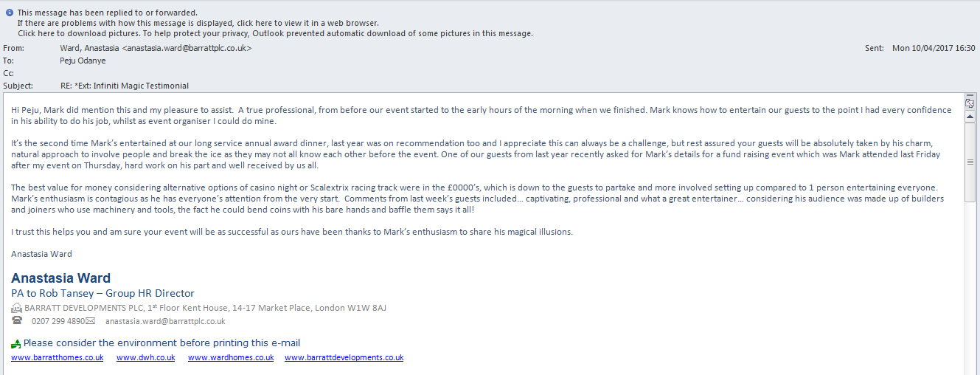Click the blue info icon in the message banner

pos(10,13)
